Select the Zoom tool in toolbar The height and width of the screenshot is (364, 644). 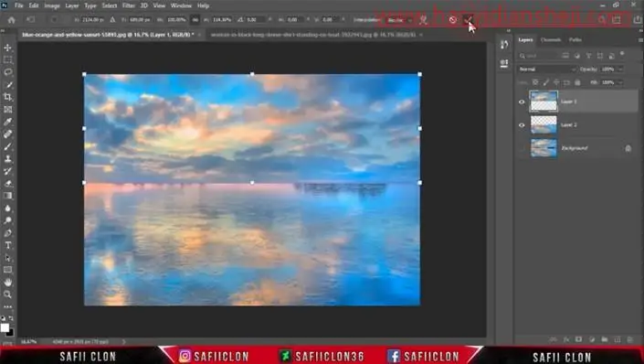[8, 294]
